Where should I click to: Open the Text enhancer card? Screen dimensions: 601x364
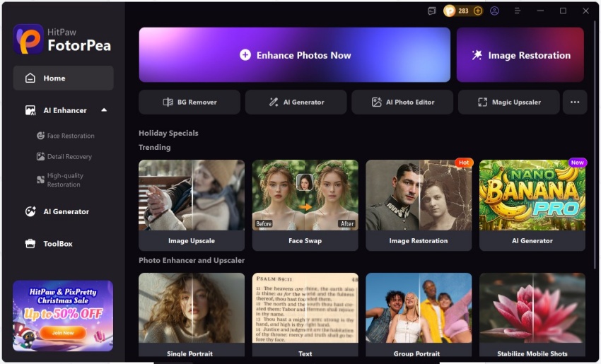[x=305, y=315]
